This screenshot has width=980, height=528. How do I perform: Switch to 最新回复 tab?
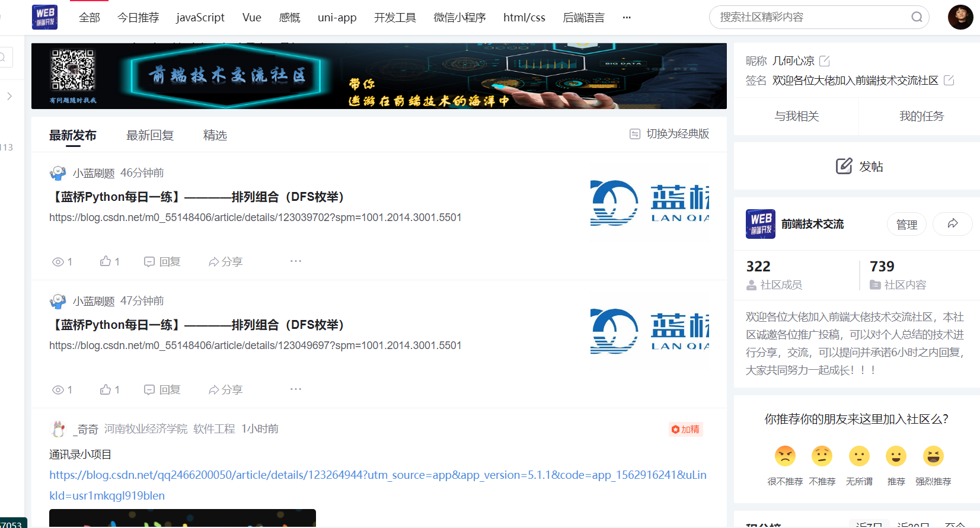click(150, 135)
